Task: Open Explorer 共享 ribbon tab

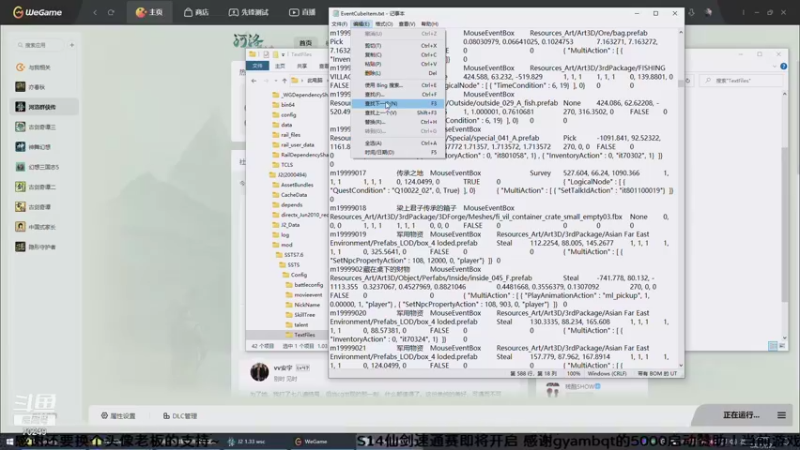Action: coord(302,66)
